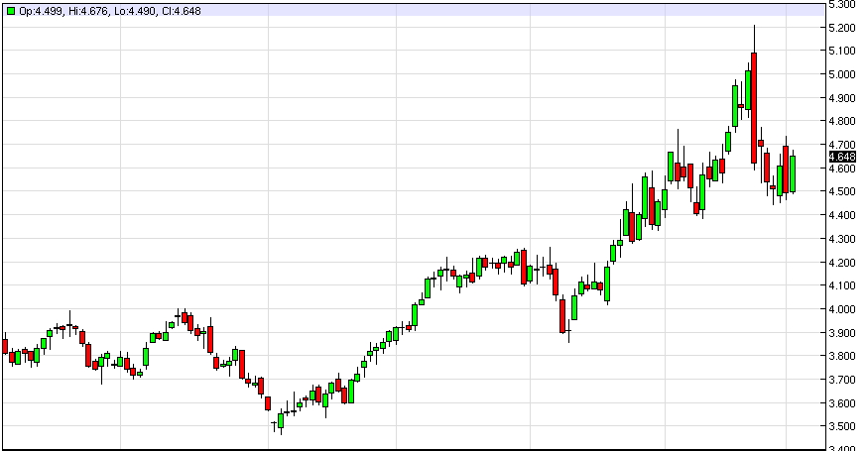The height and width of the screenshot is (451, 868).
Task: Click the 4.000 price axis label
Action: coord(842,309)
